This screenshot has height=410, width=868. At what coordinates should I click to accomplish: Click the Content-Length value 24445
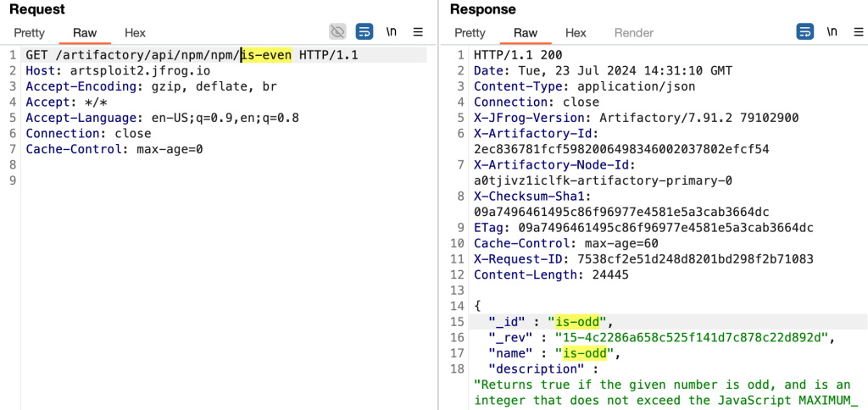[x=610, y=274]
